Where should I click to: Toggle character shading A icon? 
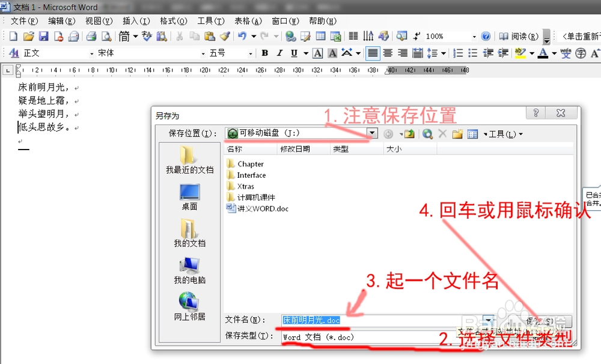point(333,53)
